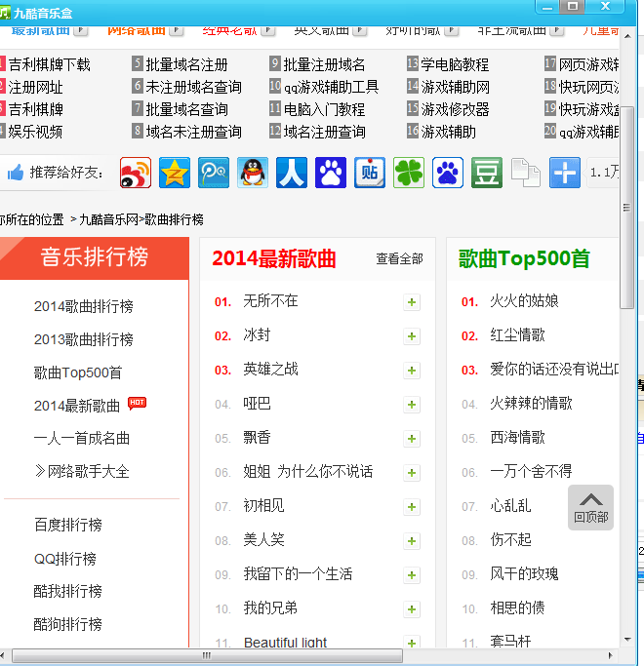Image resolution: width=644 pixels, height=666 pixels.
Task: Expand the 》网络歌手大全 sidebar entry
Action: coord(82,472)
